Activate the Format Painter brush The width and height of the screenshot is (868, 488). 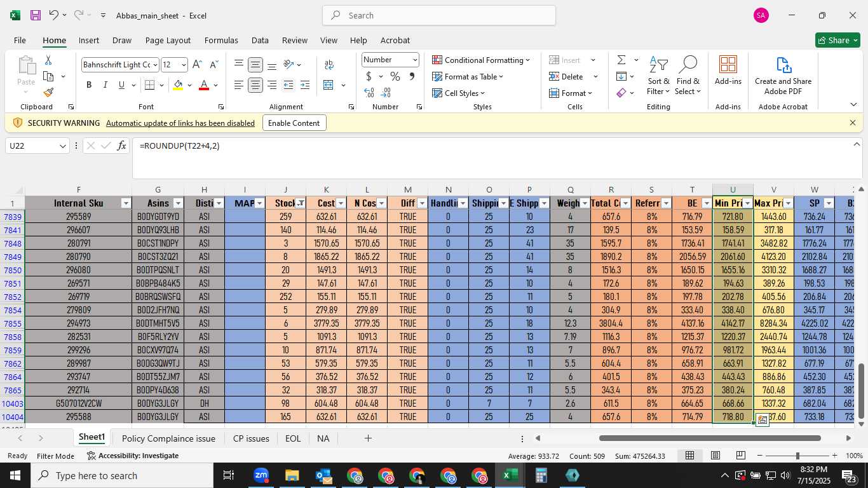[x=48, y=92]
